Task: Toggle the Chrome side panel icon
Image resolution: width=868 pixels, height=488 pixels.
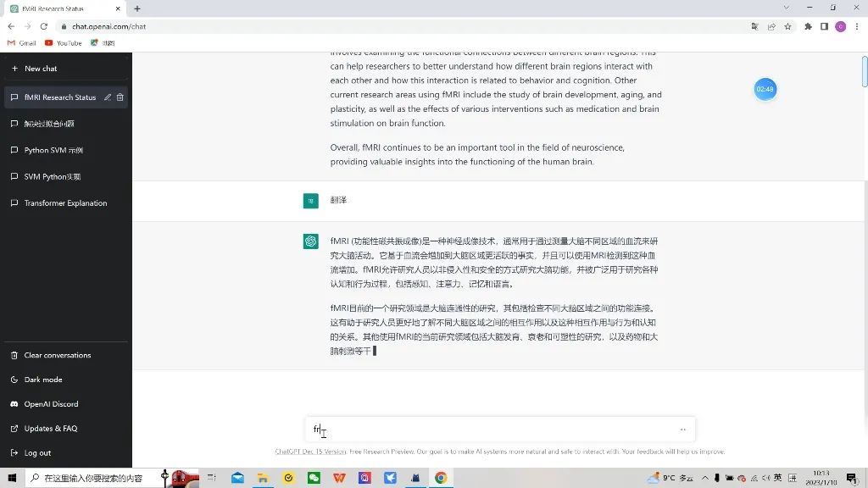Action: pos(824,26)
